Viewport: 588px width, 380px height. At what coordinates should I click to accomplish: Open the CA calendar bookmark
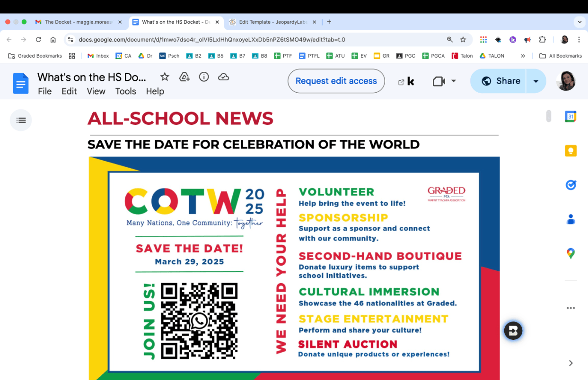pyautogui.click(x=123, y=56)
